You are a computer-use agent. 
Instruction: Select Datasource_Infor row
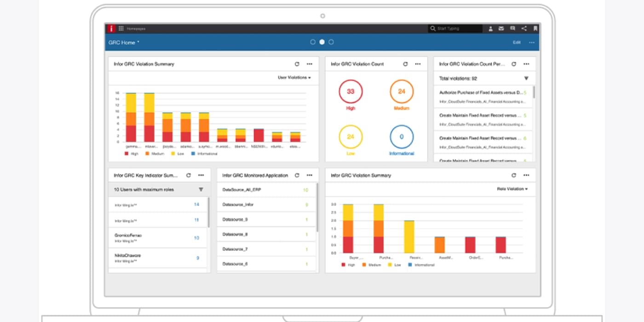tap(266, 205)
